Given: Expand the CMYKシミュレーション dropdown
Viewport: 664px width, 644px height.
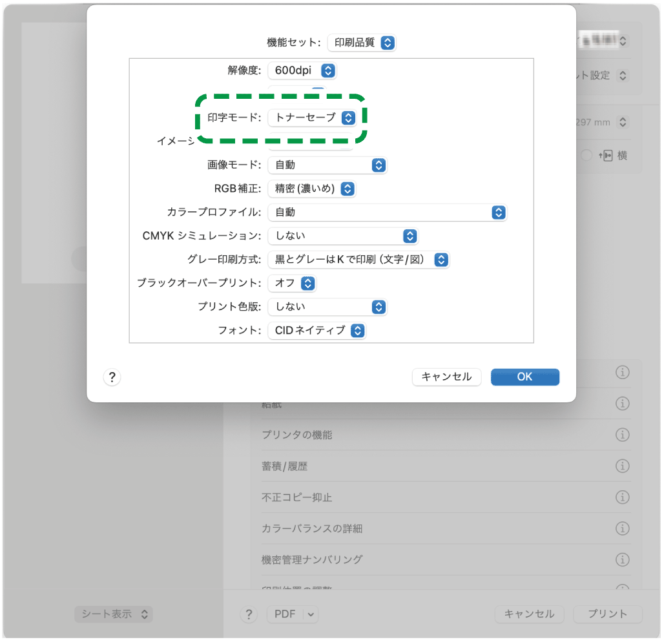Looking at the screenshot, I should click(343, 236).
